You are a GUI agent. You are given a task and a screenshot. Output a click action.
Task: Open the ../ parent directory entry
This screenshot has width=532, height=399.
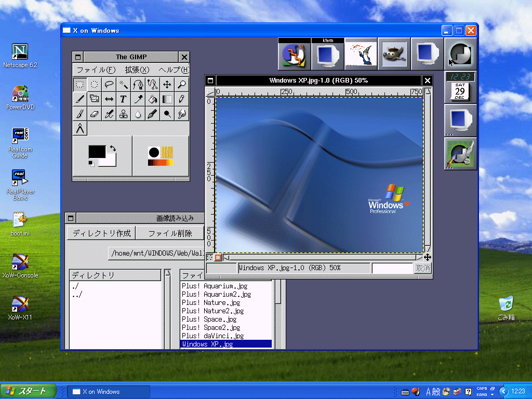coord(115,295)
